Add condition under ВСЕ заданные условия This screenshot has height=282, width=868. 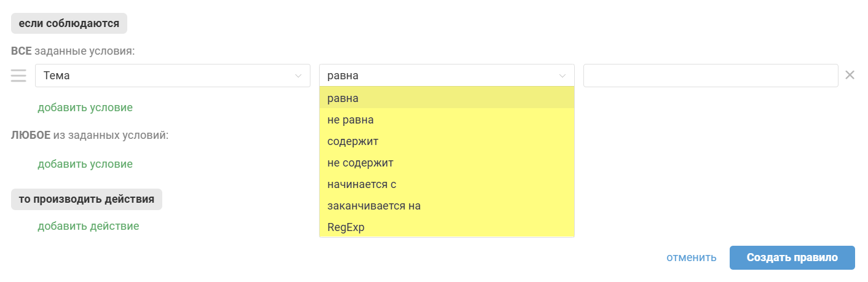pyautogui.click(x=85, y=108)
